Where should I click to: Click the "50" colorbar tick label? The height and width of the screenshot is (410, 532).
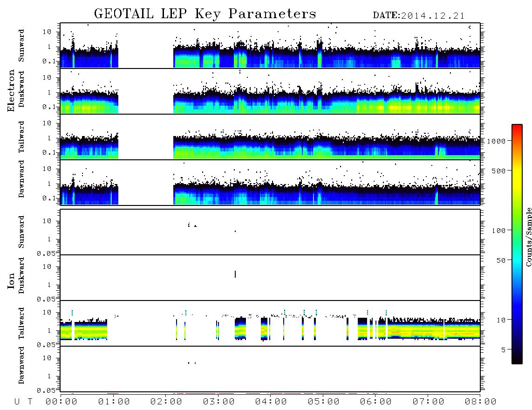tap(501, 260)
